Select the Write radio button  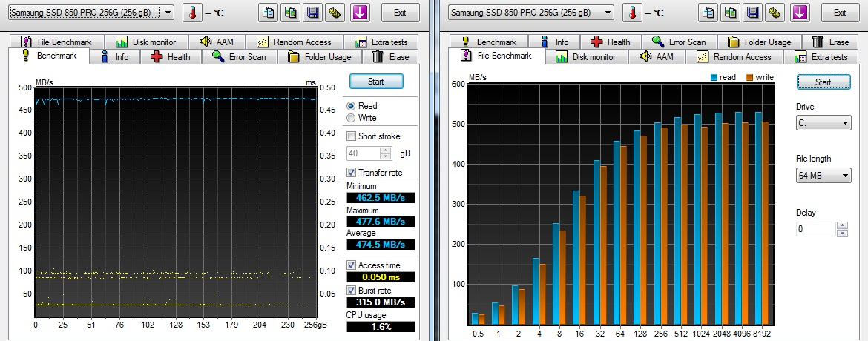[352, 118]
